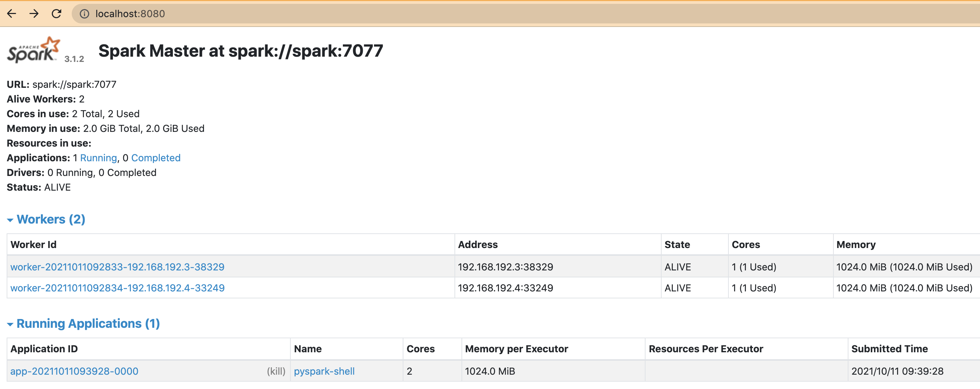Click the browser back arrow
The height and width of the screenshot is (389, 980).
[12, 14]
